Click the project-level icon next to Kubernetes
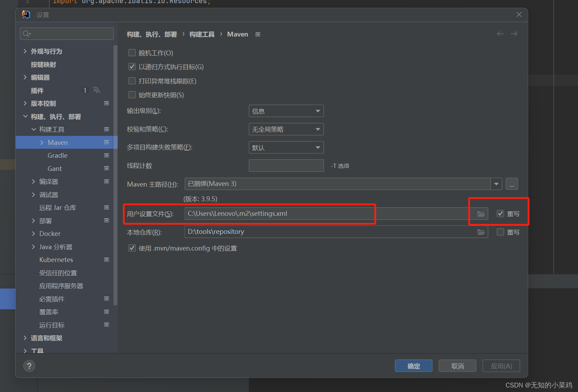Image resolution: width=578 pixels, height=392 pixels. coord(107,260)
